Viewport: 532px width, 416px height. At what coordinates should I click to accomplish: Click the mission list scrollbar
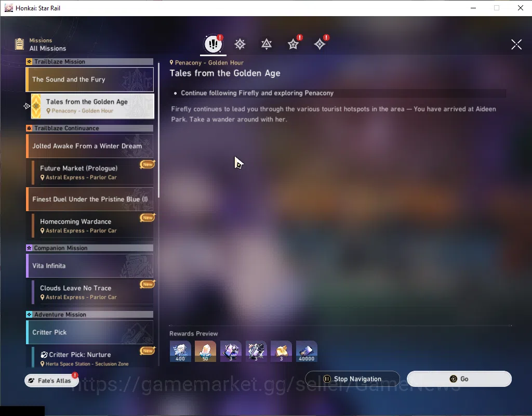coord(158,131)
